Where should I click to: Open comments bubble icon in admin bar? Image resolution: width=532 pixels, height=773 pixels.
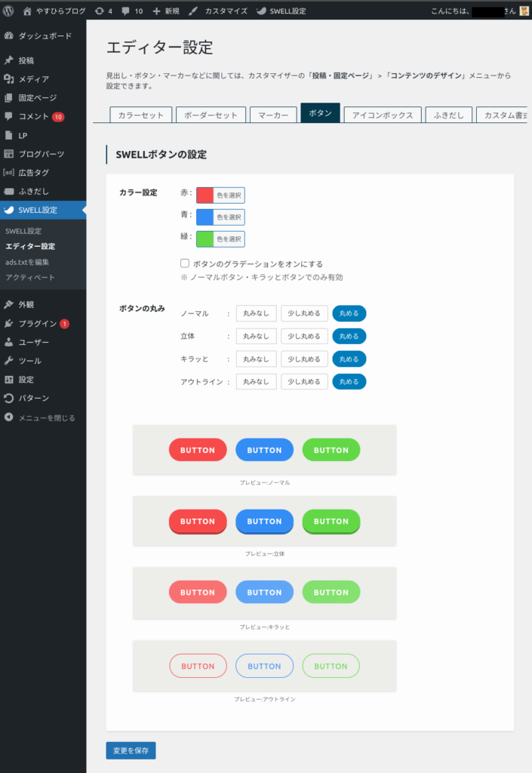click(x=125, y=11)
